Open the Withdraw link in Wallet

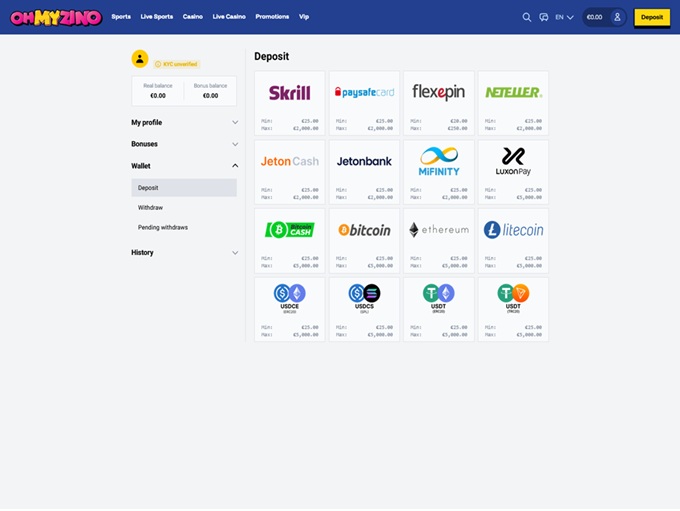[150, 207]
